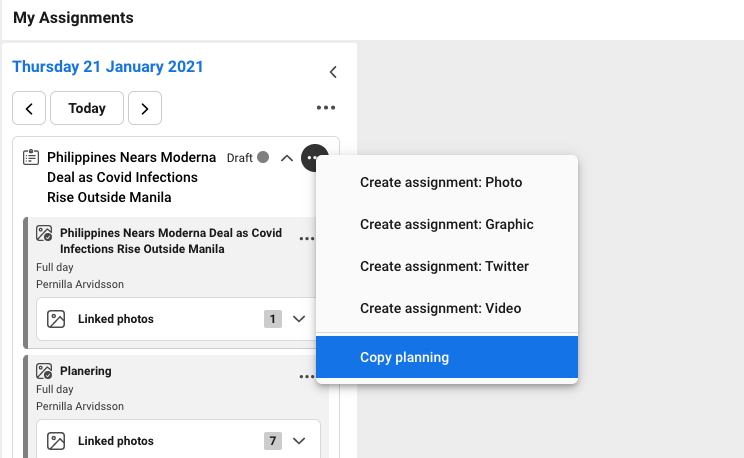Click the photo icon on Planering assignment
This screenshot has height=458, width=744.
[x=44, y=371]
